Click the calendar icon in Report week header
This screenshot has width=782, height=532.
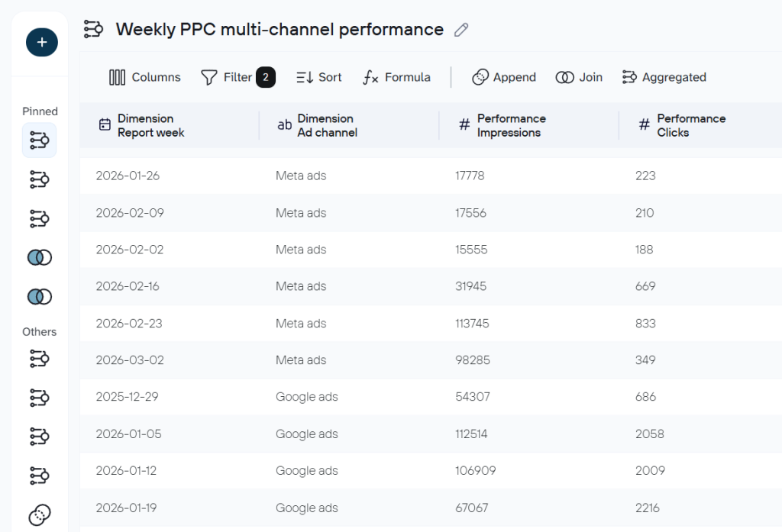click(x=105, y=124)
